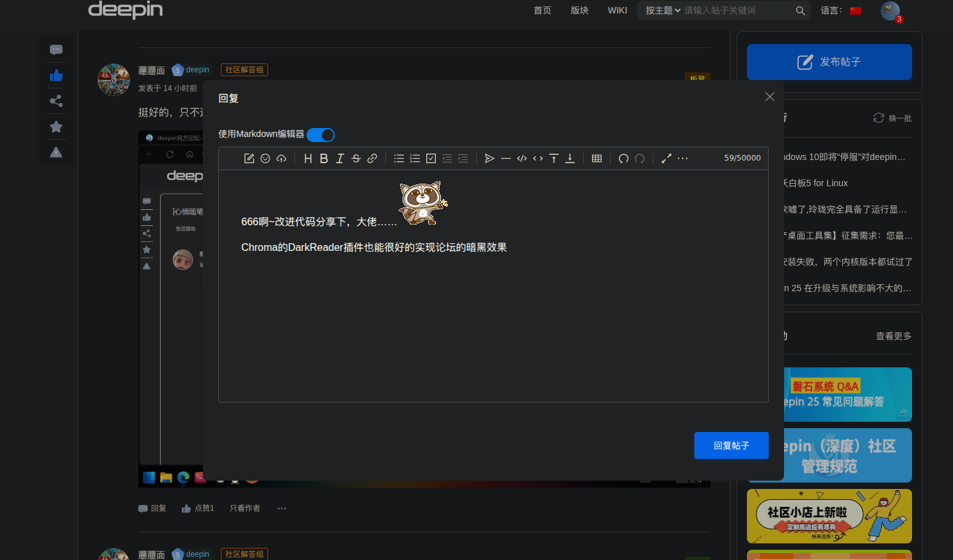The width and height of the screenshot is (953, 560).
Task: Click the insert-after down arrow icon
Action: [x=570, y=158]
